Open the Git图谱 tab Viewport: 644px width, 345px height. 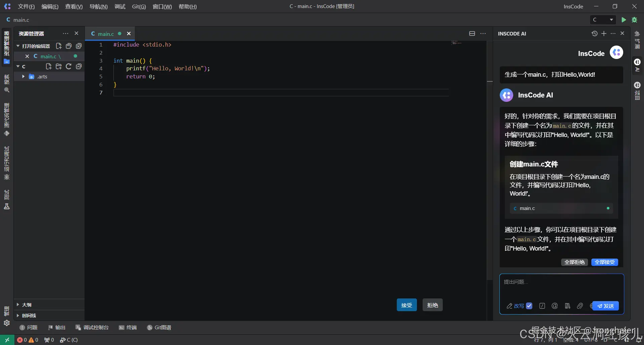159,327
